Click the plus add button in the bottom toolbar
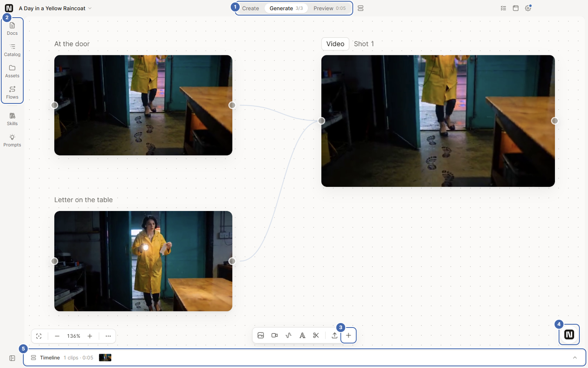 click(348, 335)
